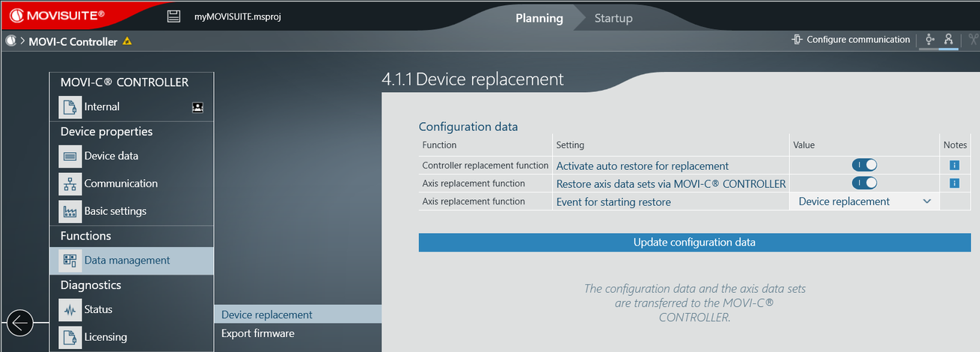
Task: Select Device replacement submenu item
Action: [x=266, y=315]
